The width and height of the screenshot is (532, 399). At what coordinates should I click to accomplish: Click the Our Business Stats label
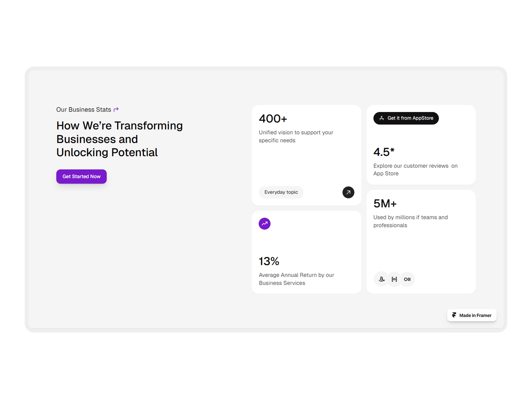(83, 110)
